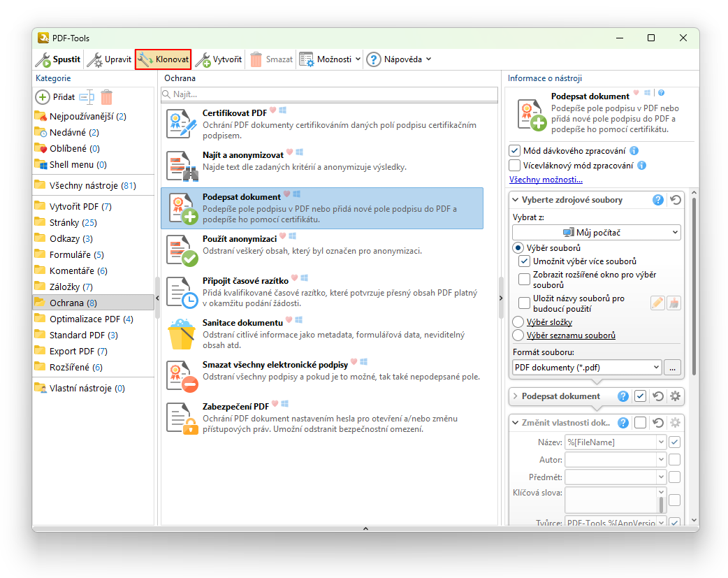Show info about Vícevláknový mód zpracování
The width and height of the screenshot is (728, 578).
[x=641, y=166]
